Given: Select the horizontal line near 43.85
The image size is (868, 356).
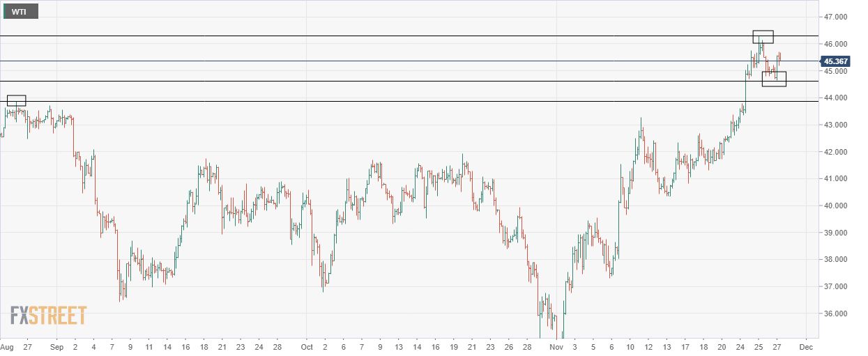Looking at the screenshot, I should 409,102.
